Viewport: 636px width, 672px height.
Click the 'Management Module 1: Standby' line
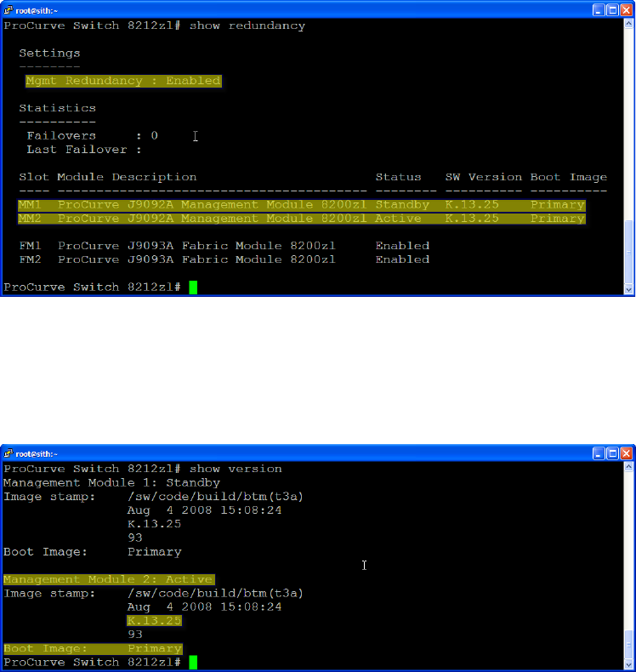[111, 482]
